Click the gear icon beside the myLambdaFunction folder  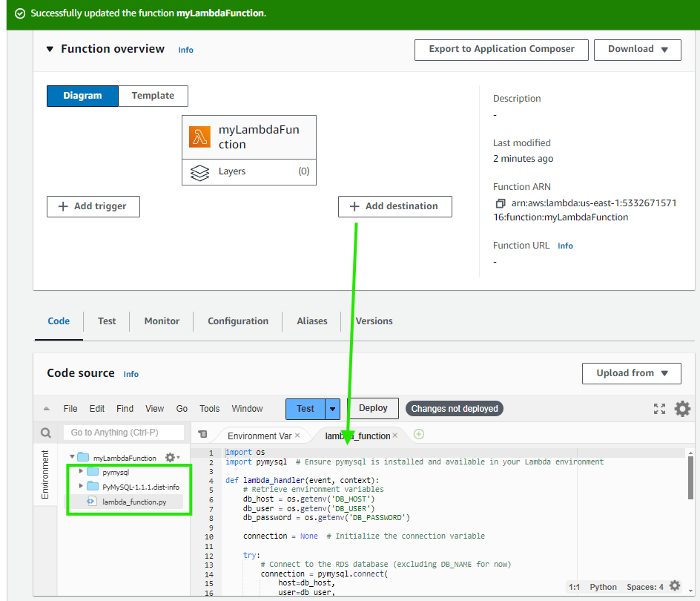(170, 457)
